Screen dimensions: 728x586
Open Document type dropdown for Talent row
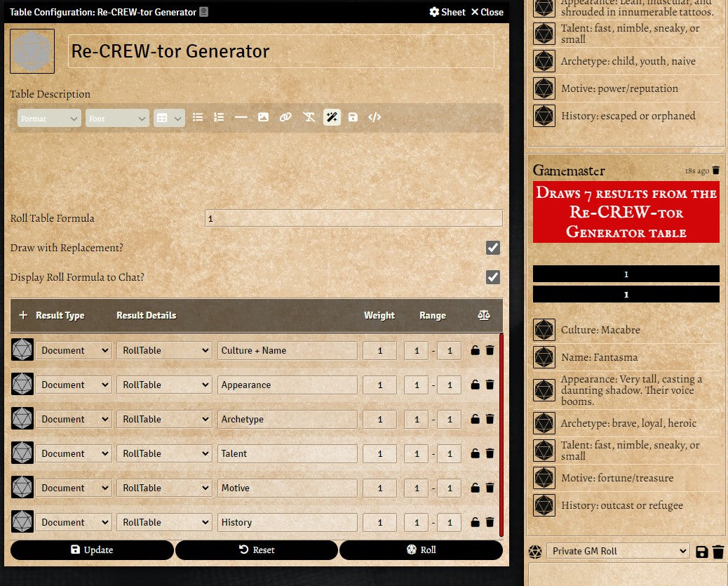pyautogui.click(x=74, y=454)
